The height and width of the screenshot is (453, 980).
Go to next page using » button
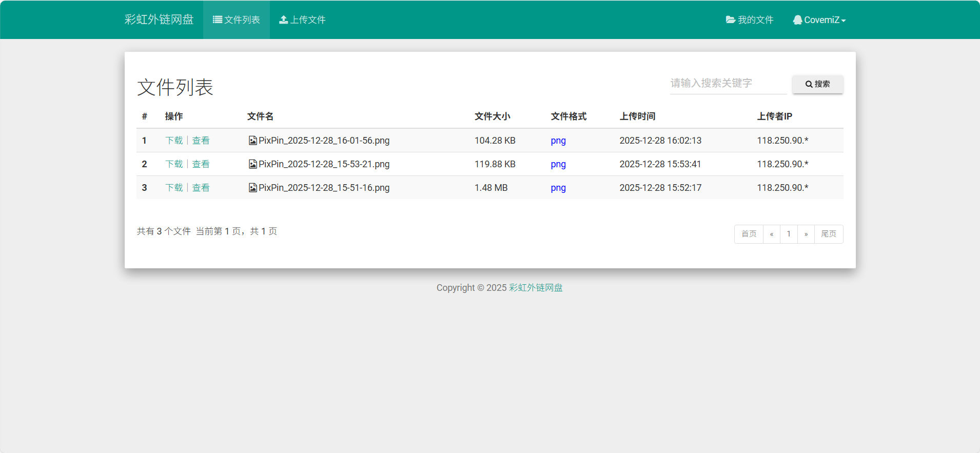pyautogui.click(x=806, y=234)
